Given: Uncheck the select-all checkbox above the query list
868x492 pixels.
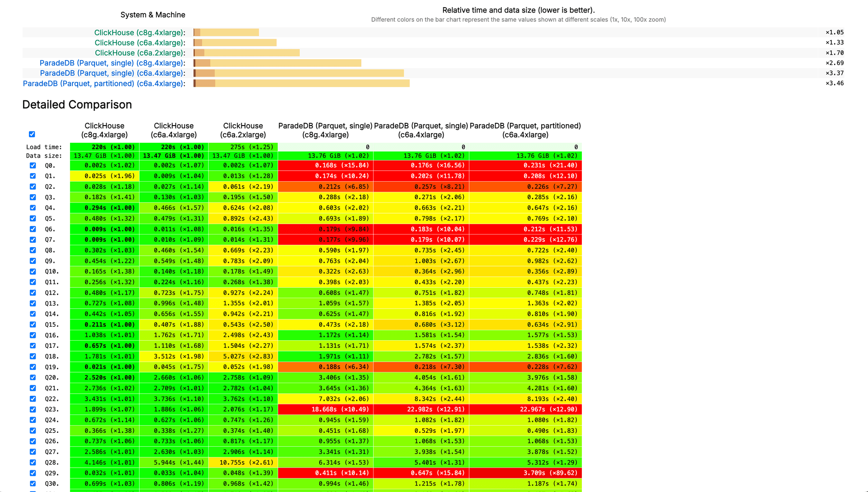Looking at the screenshot, I should (32, 134).
